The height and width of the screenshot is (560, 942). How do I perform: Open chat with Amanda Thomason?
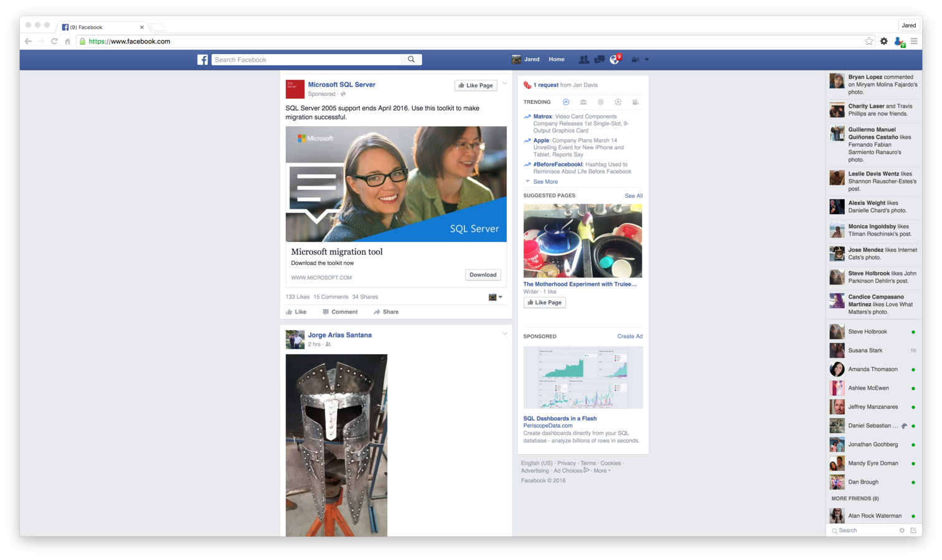point(874,370)
